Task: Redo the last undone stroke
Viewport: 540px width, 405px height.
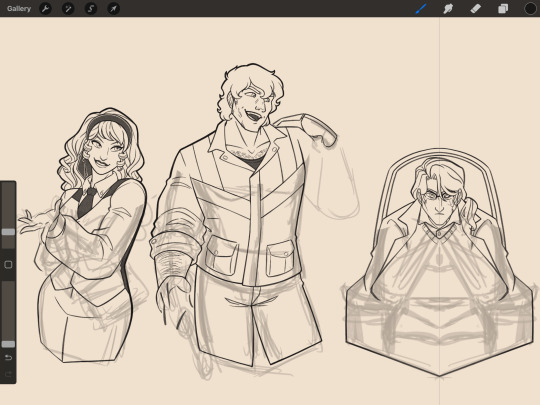Action: point(8,374)
